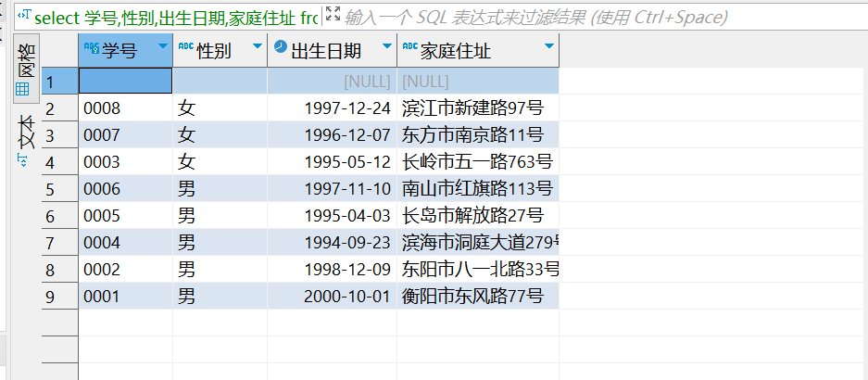This screenshot has height=380, width=868.
Task: Select row number 9 header
Action: [x=60, y=297]
